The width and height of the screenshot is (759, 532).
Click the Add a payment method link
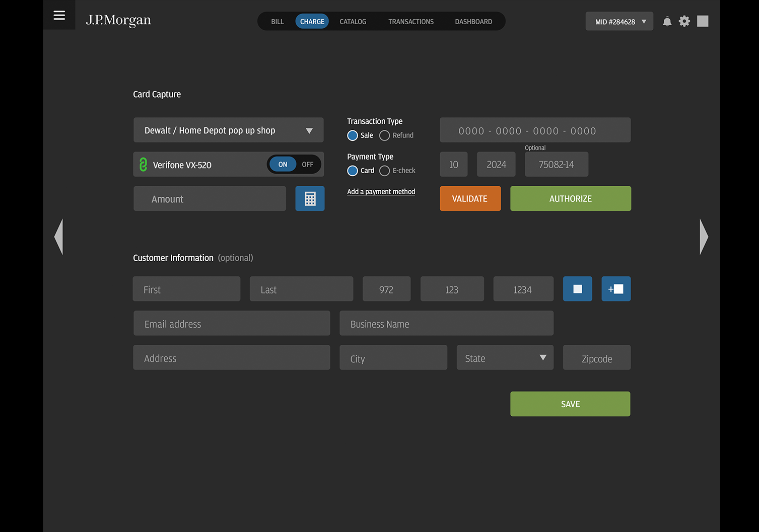pos(381,192)
